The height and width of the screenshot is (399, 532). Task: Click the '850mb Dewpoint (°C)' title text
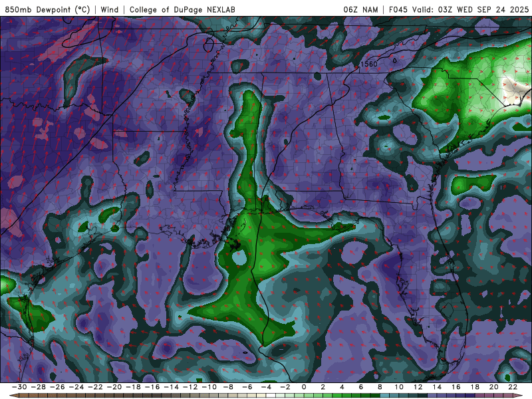click(x=47, y=9)
